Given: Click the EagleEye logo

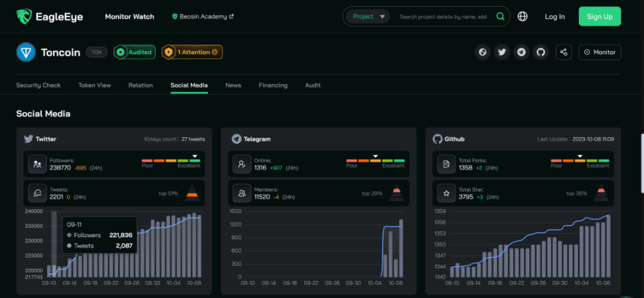Looking at the screenshot, I should pyautogui.click(x=50, y=17).
